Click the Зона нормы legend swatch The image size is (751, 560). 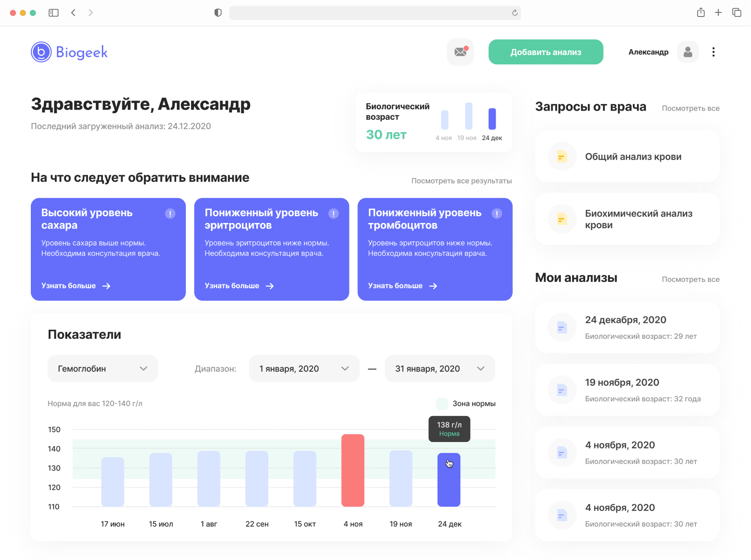[x=442, y=404]
